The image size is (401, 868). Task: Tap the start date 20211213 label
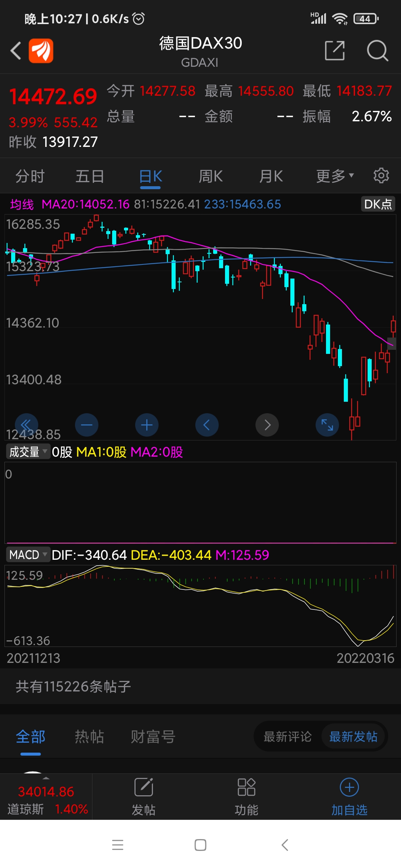coord(33,658)
